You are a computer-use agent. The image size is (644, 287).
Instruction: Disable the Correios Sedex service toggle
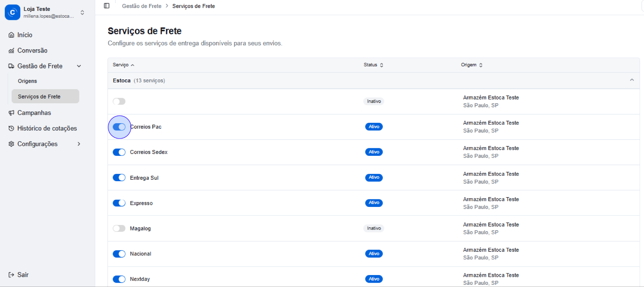[119, 152]
